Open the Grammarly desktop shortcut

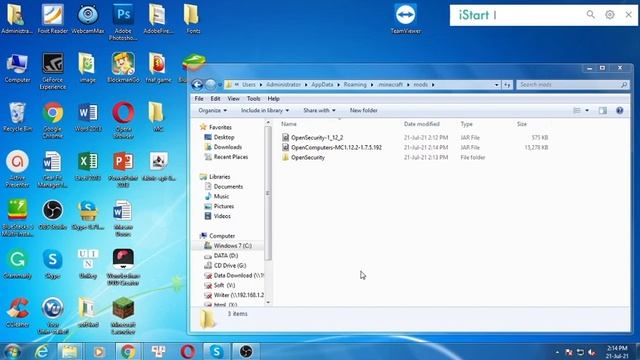pos(17,264)
